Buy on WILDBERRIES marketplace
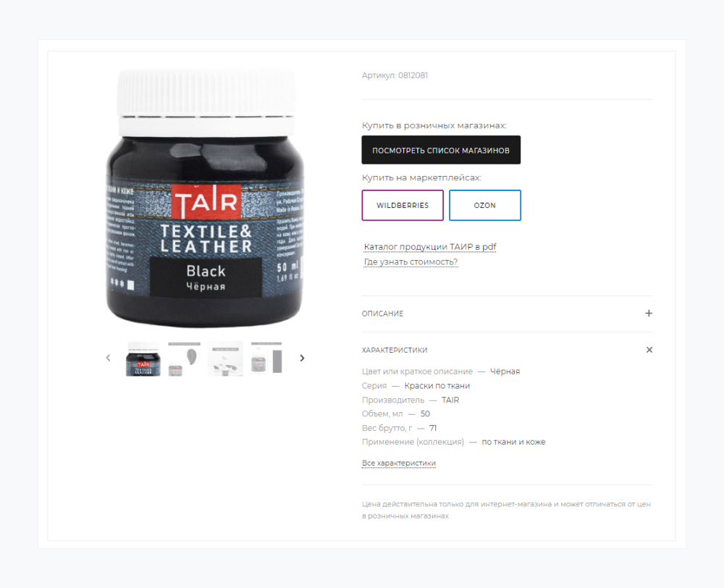Viewport: 724px width, 588px height. click(403, 205)
